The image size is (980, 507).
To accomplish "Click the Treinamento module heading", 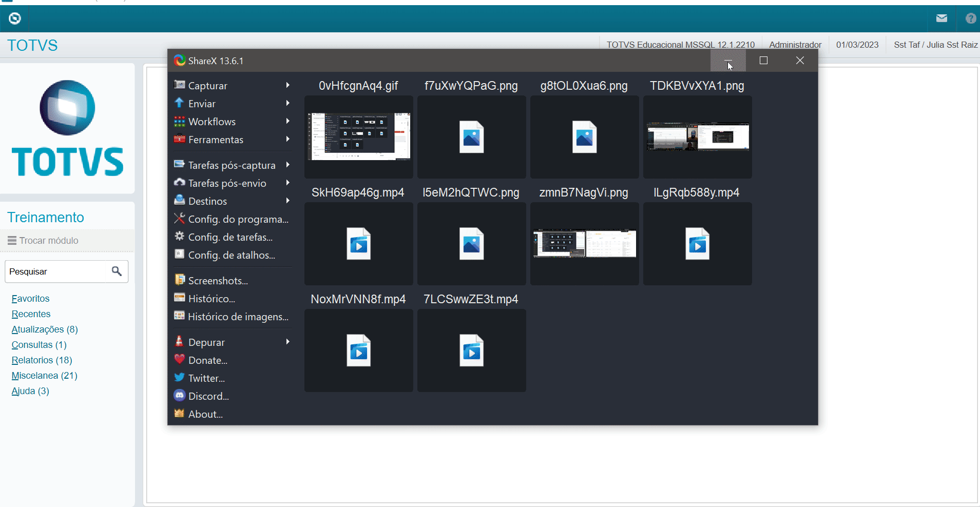I will tap(46, 218).
